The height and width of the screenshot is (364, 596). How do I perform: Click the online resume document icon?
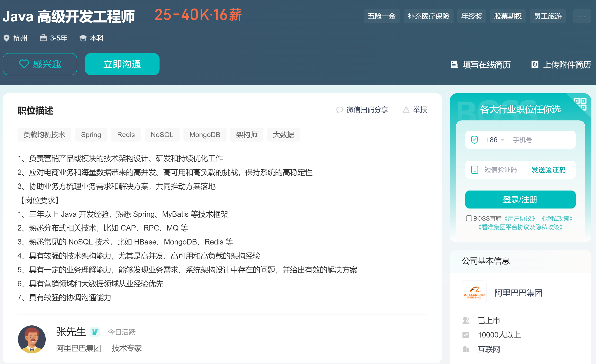tap(454, 64)
